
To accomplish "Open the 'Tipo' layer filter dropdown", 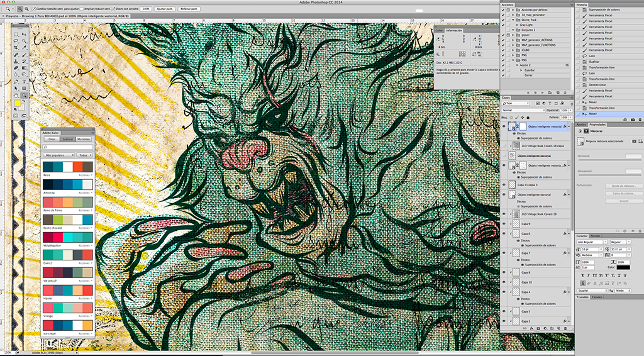I will [x=516, y=104].
